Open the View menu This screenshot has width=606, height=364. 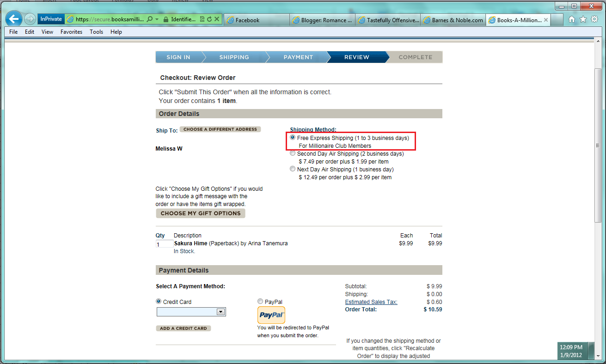(x=47, y=32)
